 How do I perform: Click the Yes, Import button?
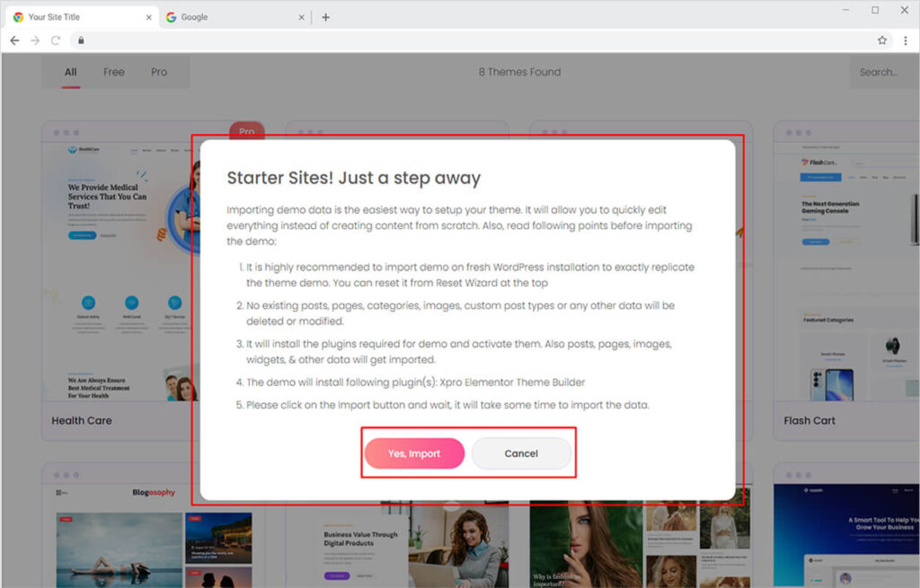[x=414, y=453]
